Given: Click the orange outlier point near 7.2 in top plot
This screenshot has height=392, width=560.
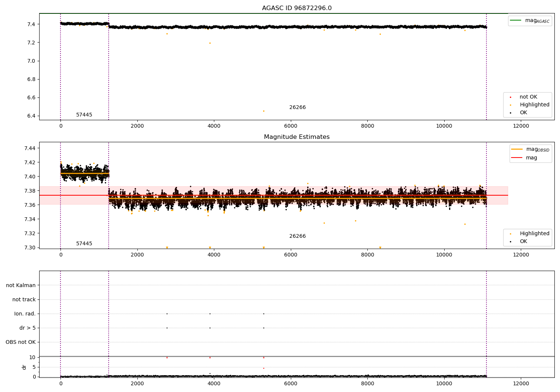Looking at the screenshot, I should 210,43.
